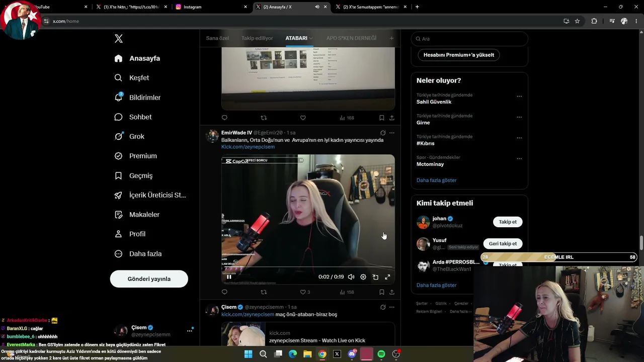Repost EmirWade IV's video post
The height and width of the screenshot is (362, 644).
tap(264, 292)
